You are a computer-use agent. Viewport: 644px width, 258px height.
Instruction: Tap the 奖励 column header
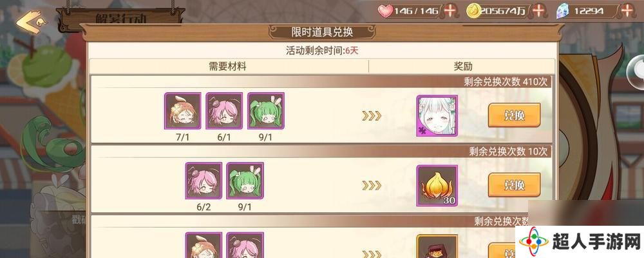(x=463, y=66)
